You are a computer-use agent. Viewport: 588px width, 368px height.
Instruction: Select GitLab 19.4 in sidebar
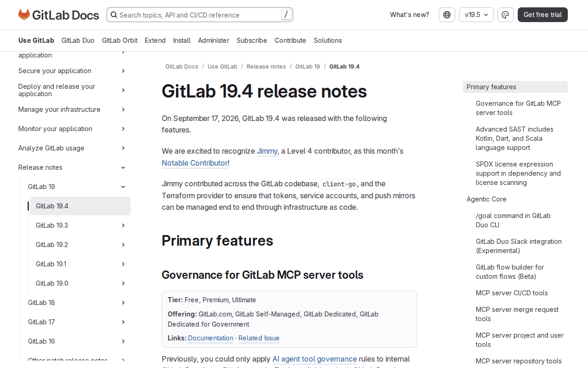(x=80, y=206)
